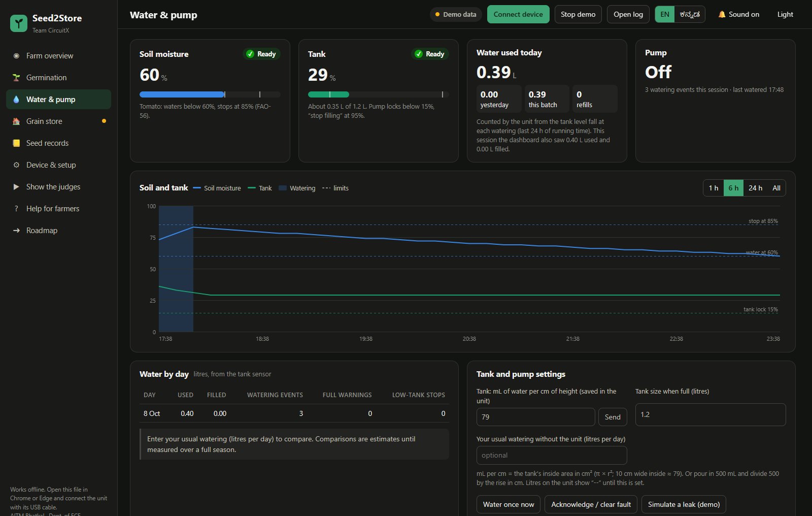
Task: Toggle Sound on setting
Action: (738, 14)
